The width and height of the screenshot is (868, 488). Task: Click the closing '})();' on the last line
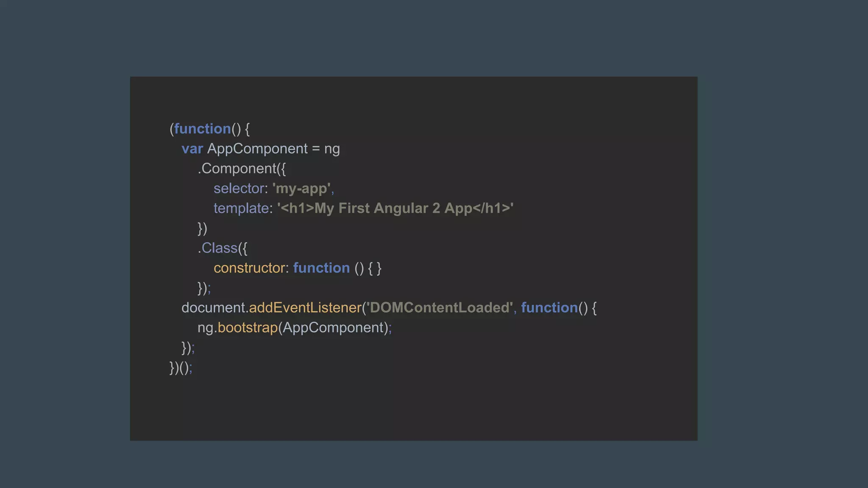(181, 368)
